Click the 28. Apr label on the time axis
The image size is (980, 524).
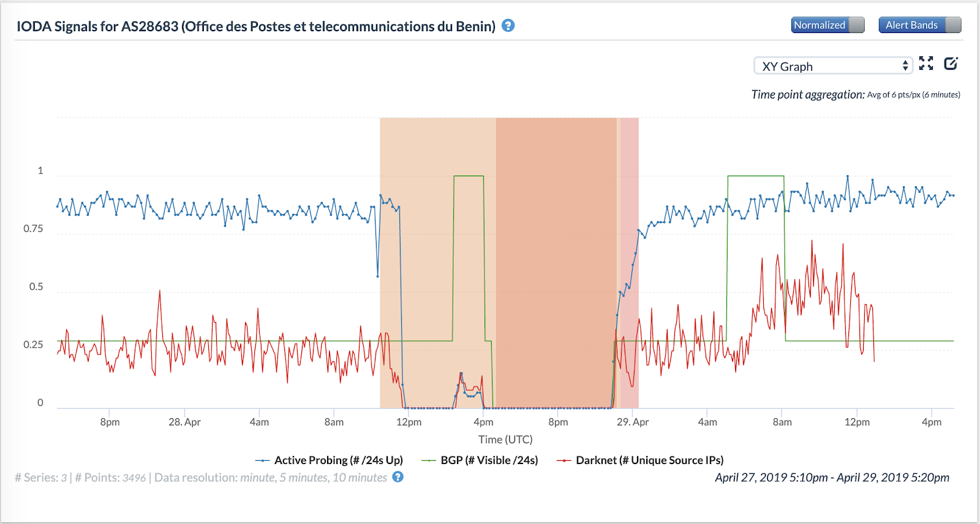click(x=184, y=422)
